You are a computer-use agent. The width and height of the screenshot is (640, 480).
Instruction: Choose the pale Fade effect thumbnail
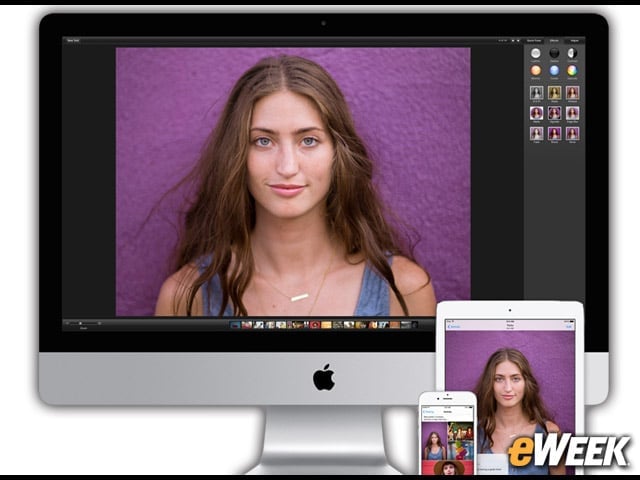(536, 133)
